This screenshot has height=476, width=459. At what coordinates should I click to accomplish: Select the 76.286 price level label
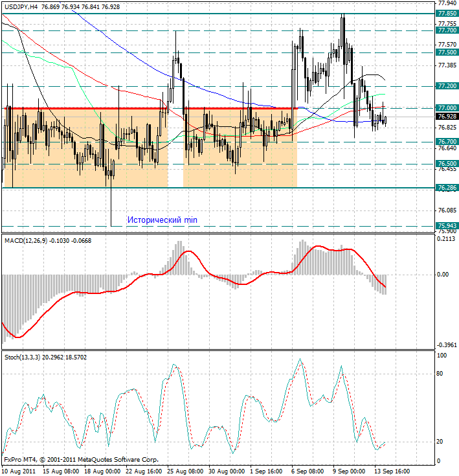tap(447, 188)
